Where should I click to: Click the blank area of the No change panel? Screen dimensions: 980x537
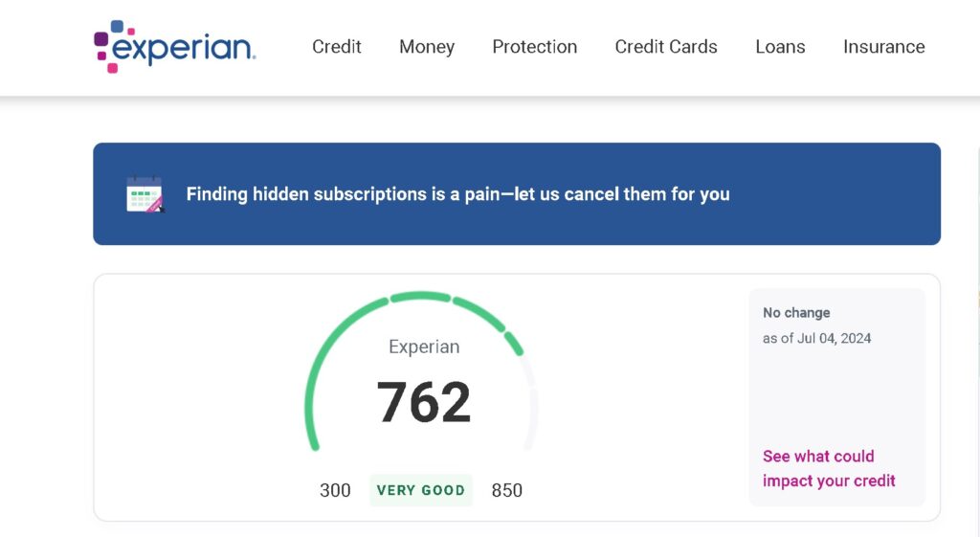click(x=836, y=397)
